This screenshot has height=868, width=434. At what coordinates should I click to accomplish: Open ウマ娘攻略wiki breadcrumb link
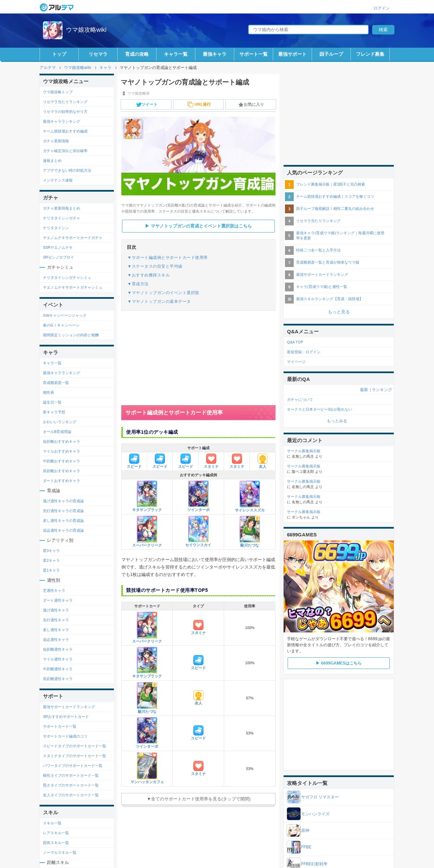click(77, 68)
